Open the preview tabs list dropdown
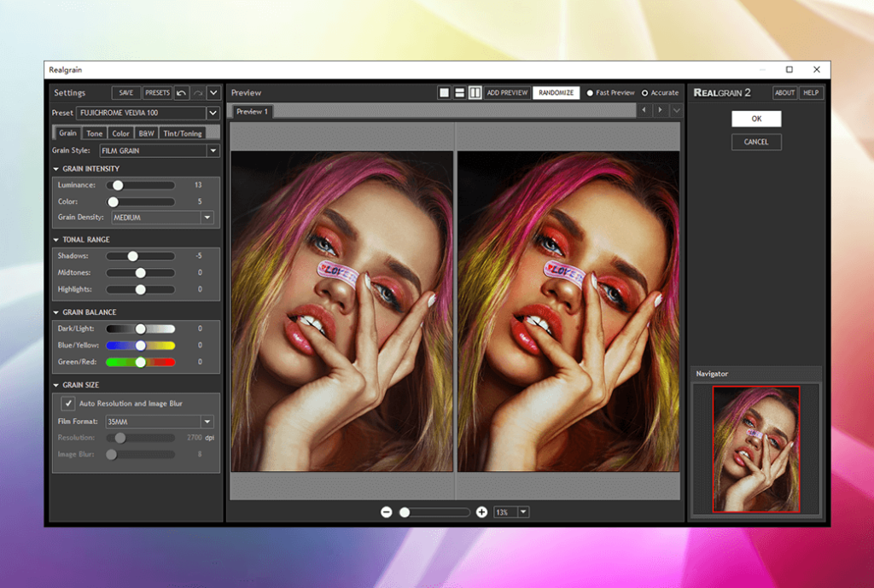The width and height of the screenshot is (874, 588). (x=676, y=110)
